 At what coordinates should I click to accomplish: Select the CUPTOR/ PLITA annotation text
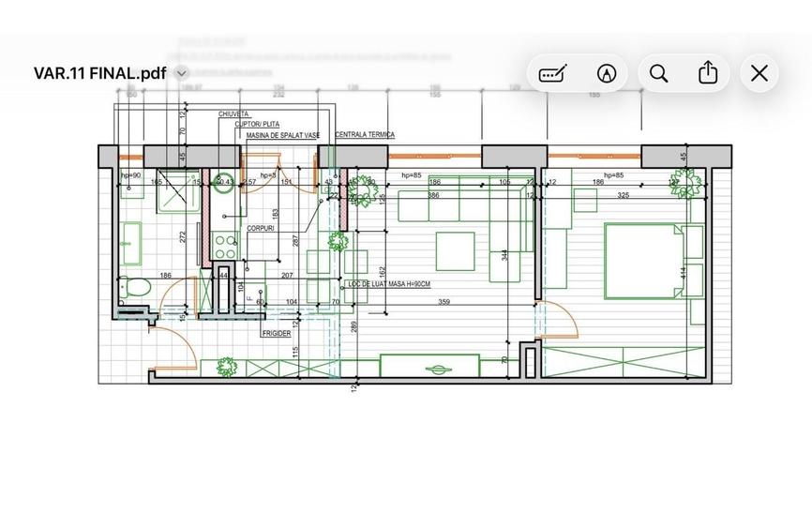257,125
